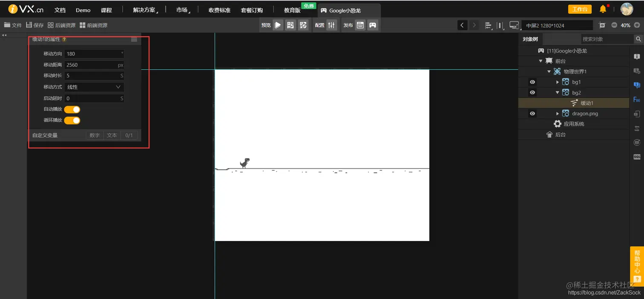
Task: Click the 发布 gamepad publish icon
Action: pyautogui.click(x=373, y=25)
